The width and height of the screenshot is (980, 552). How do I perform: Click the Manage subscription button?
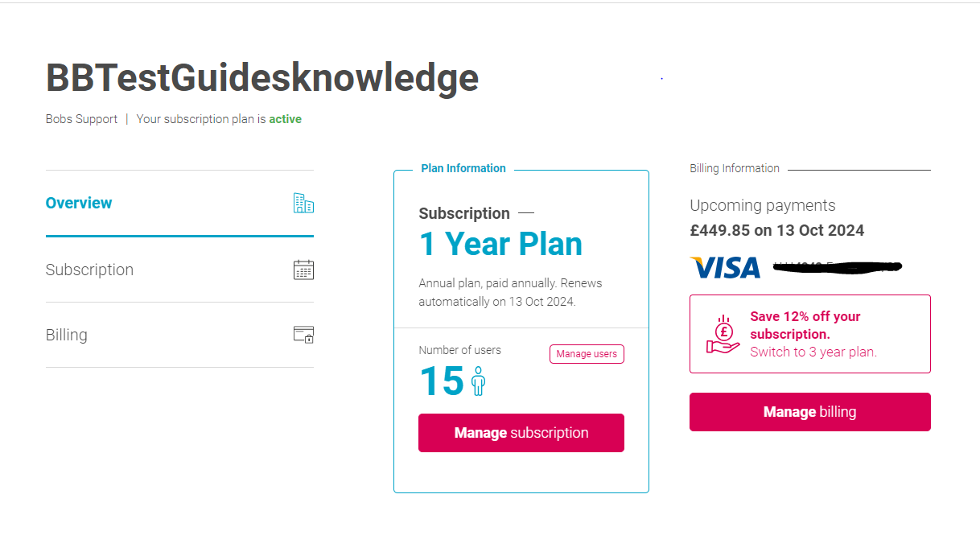point(521,433)
